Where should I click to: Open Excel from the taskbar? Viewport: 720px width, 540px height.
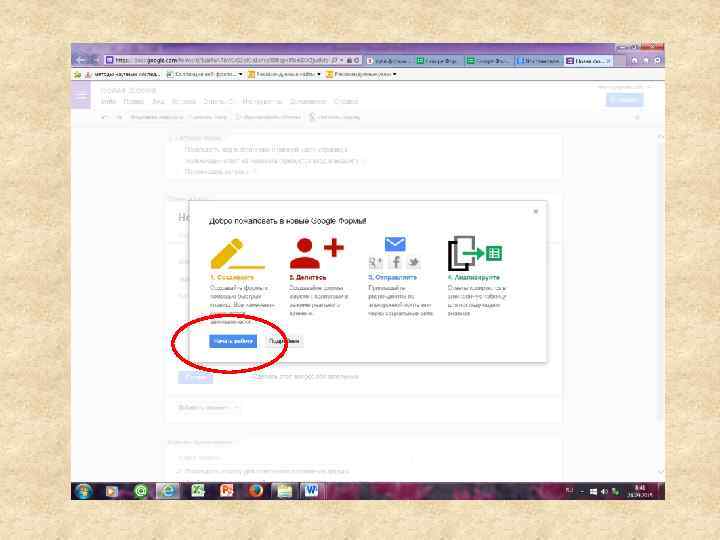[198, 491]
